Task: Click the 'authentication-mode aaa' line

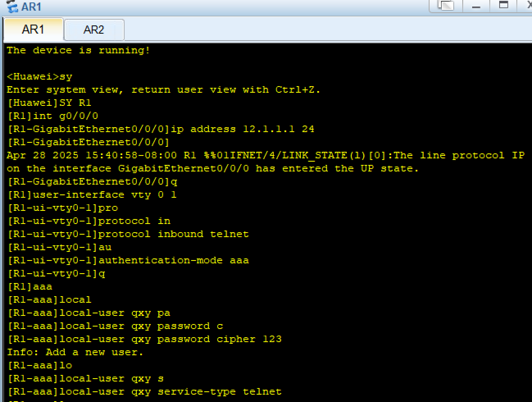Action: point(128,260)
